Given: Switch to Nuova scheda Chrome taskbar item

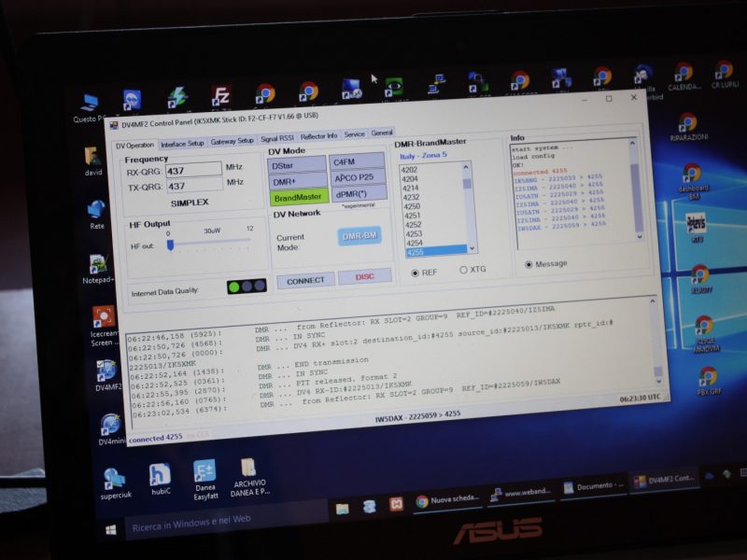Looking at the screenshot, I should tap(447, 499).
